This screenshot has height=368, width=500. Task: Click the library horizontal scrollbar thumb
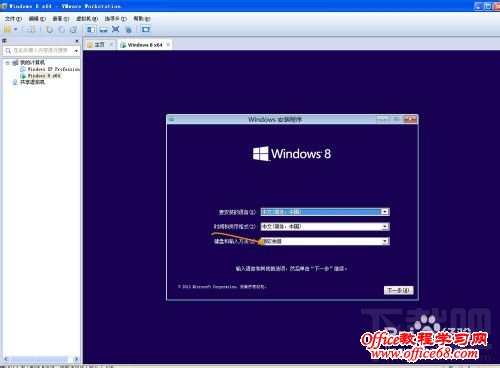[38, 359]
